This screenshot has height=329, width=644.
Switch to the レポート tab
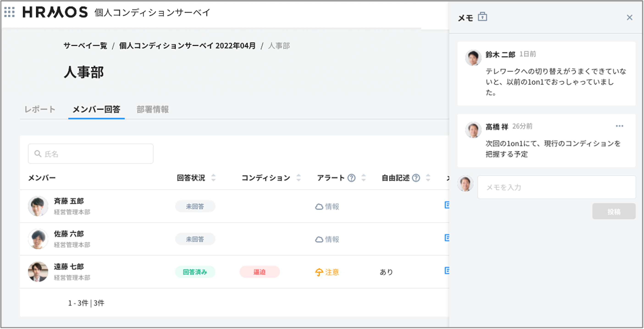(x=40, y=109)
